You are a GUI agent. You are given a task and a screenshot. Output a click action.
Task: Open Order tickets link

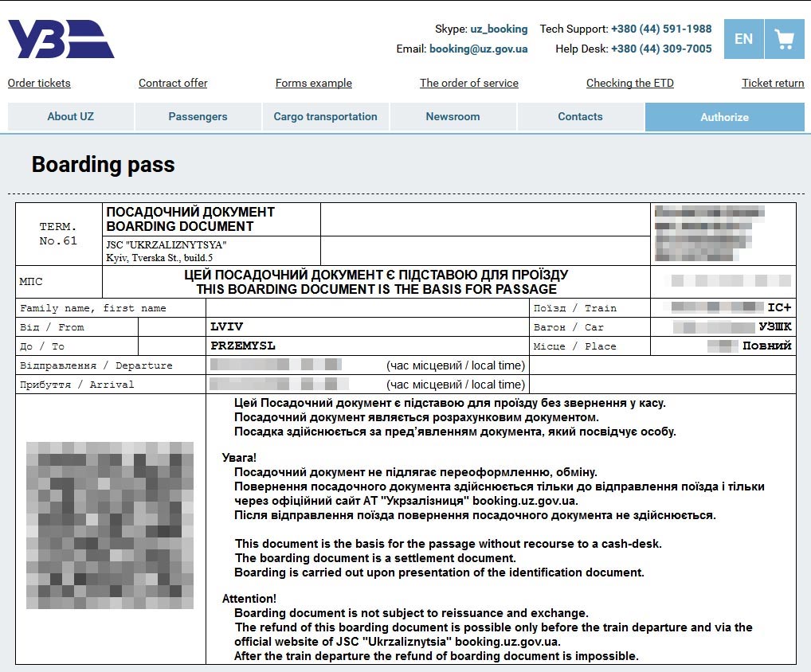(39, 83)
